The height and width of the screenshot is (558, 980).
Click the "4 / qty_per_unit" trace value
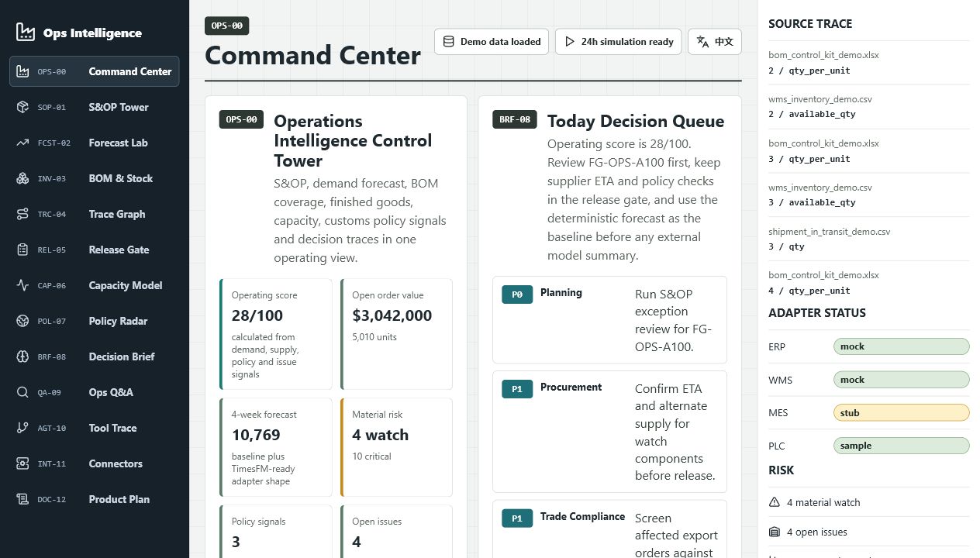809,291
